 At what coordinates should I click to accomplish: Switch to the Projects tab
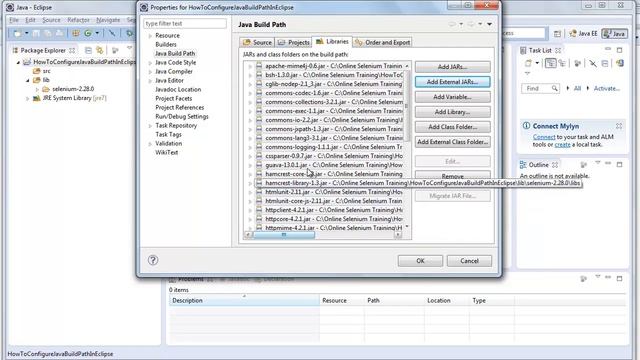[293, 42]
